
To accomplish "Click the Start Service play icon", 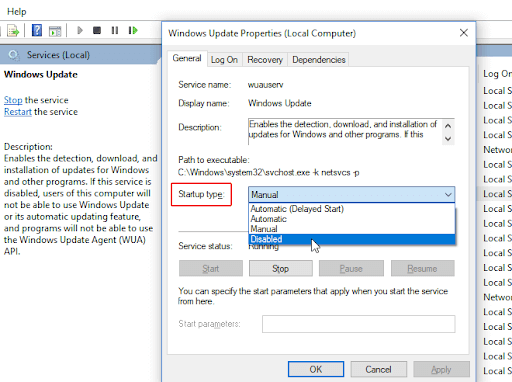I will click(x=80, y=31).
